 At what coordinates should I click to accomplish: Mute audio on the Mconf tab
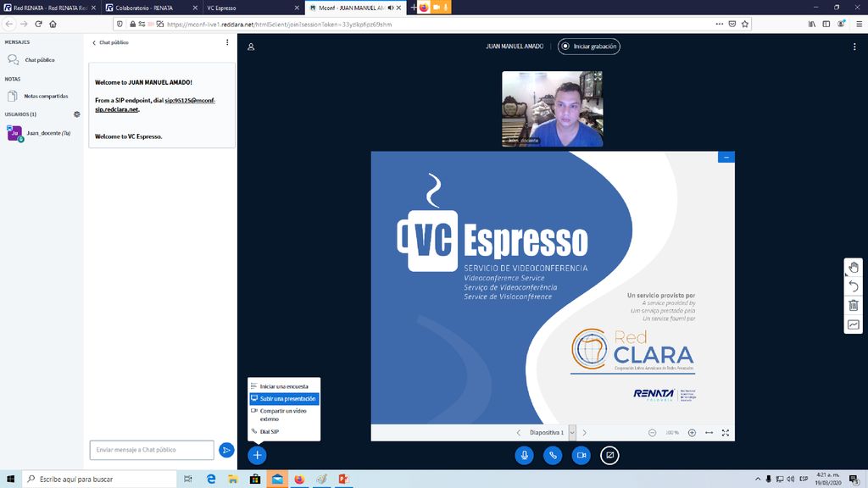[x=391, y=8]
